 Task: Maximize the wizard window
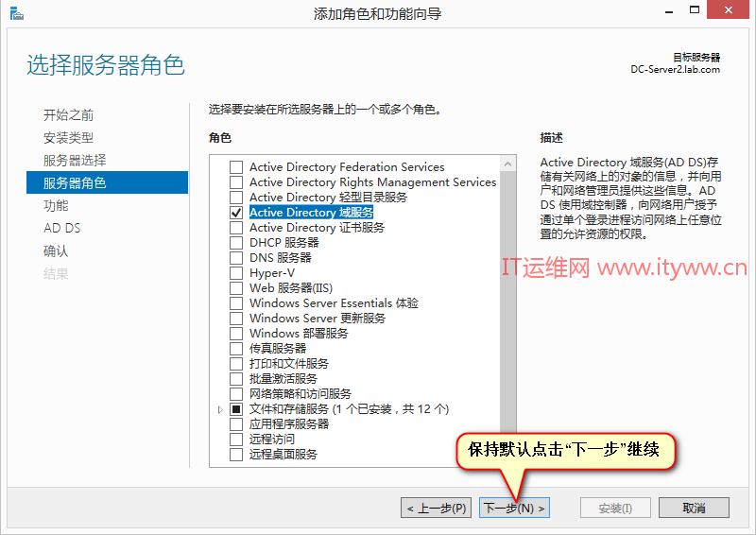coord(695,9)
